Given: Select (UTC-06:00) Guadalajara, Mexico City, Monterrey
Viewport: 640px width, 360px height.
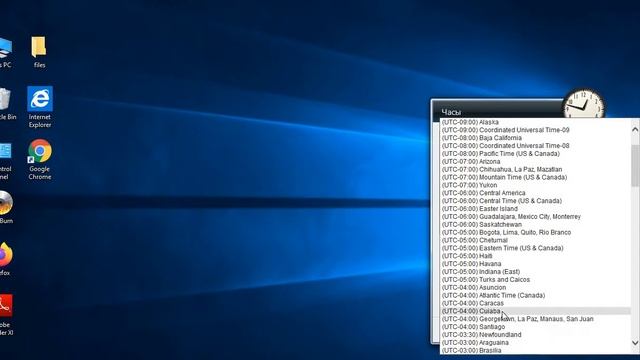Looking at the screenshot, I should pyautogui.click(x=535, y=217).
